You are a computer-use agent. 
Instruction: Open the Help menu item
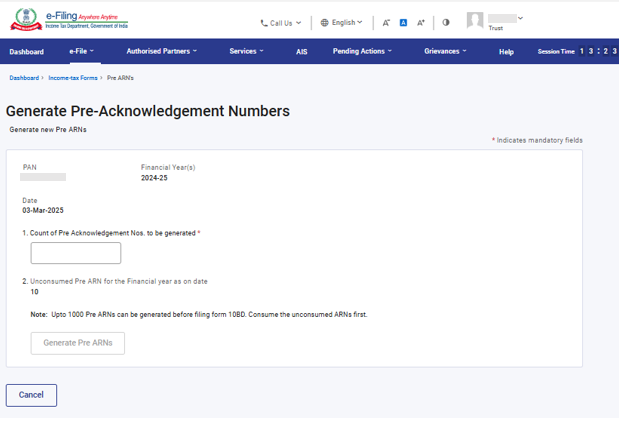(506, 51)
